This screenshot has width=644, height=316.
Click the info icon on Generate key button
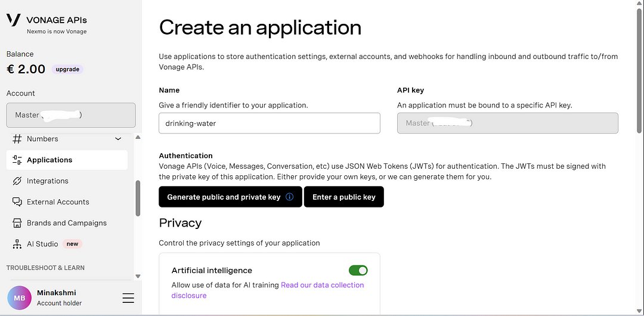coord(290,197)
